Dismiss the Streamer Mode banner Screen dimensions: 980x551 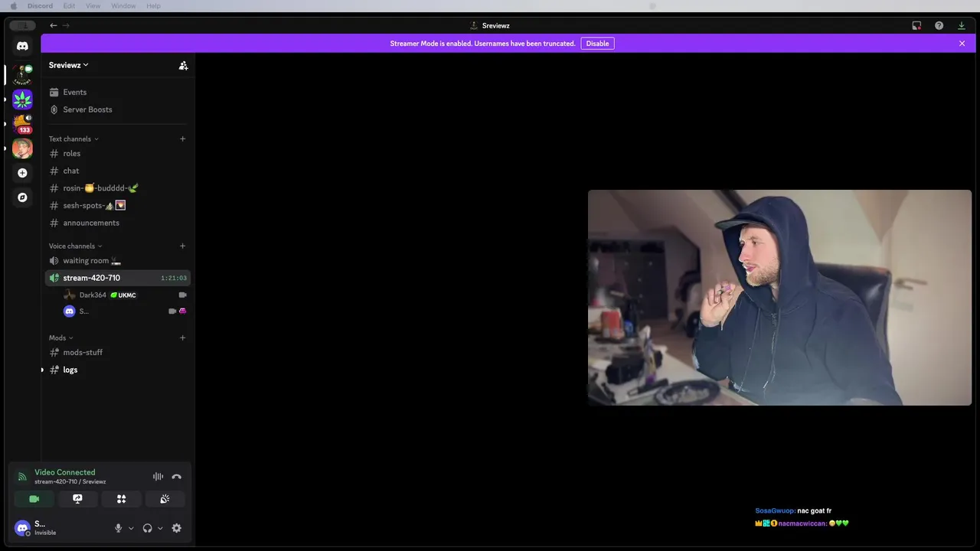pyautogui.click(x=962, y=44)
